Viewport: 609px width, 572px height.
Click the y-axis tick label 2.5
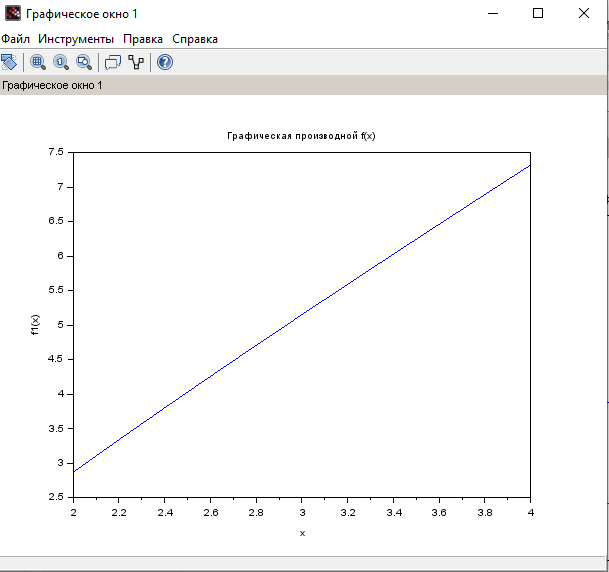(56, 497)
